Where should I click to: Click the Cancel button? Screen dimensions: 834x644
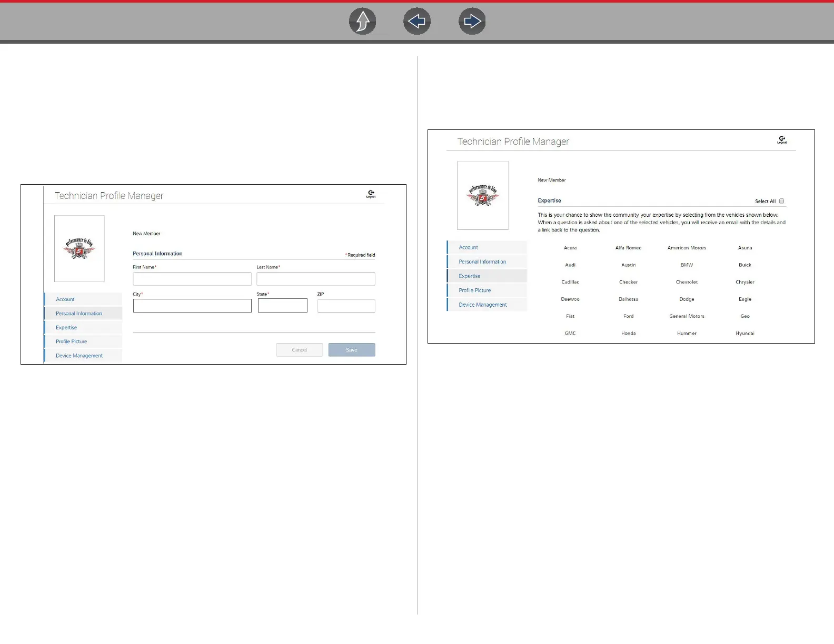pos(300,350)
